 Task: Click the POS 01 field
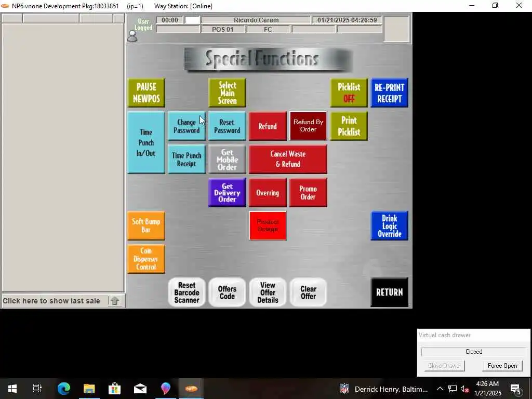coord(223,30)
